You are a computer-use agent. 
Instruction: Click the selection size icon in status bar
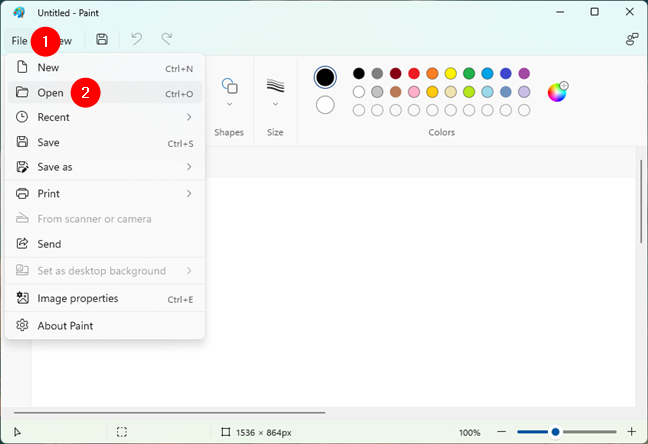(122, 432)
